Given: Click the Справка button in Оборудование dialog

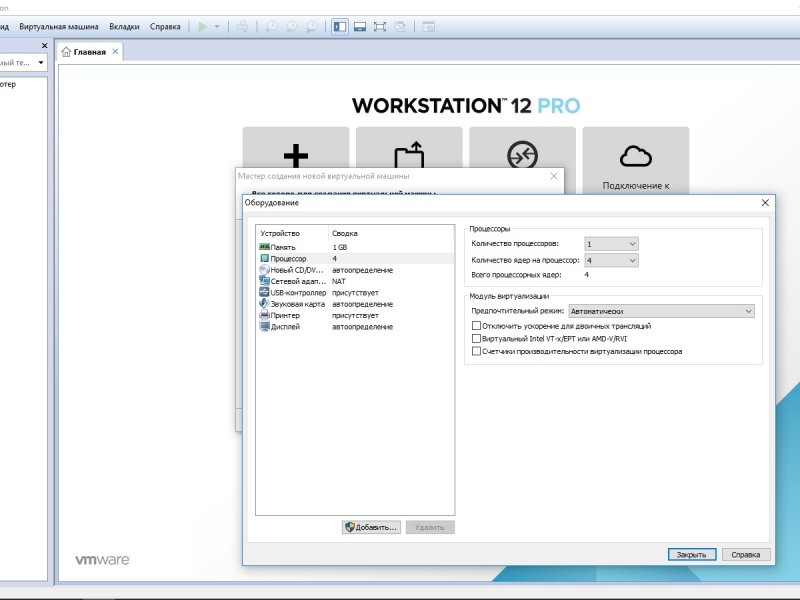Looking at the screenshot, I should 746,555.
